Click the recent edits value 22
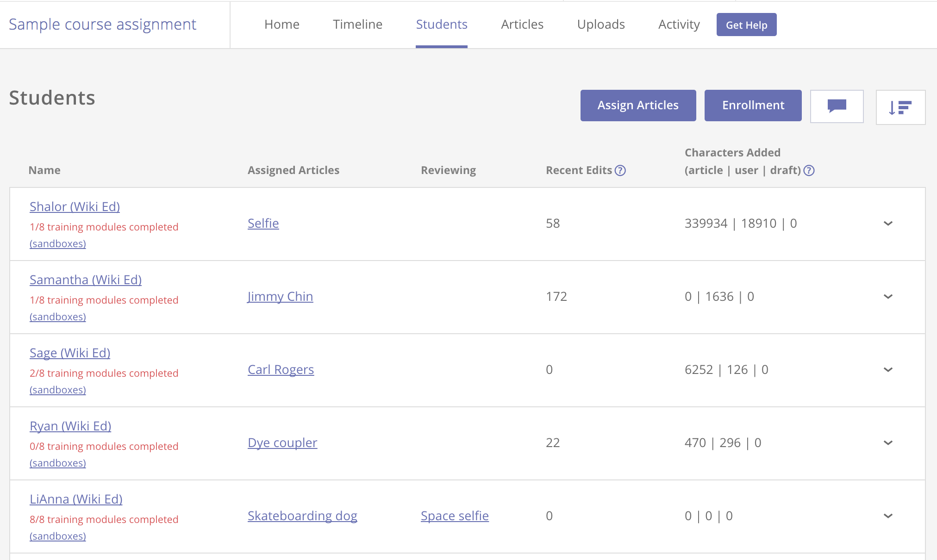Viewport: 937px width, 560px height. point(553,443)
